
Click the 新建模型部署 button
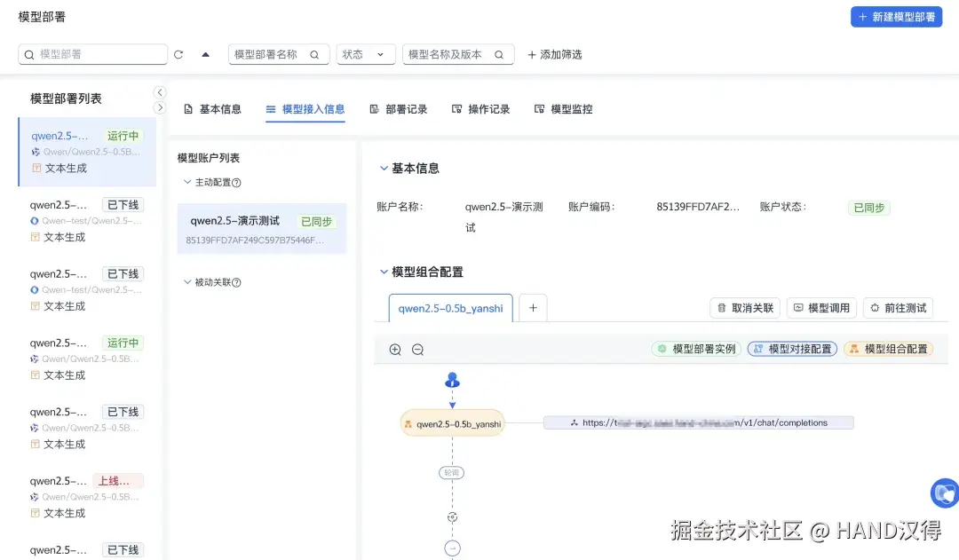(x=896, y=17)
